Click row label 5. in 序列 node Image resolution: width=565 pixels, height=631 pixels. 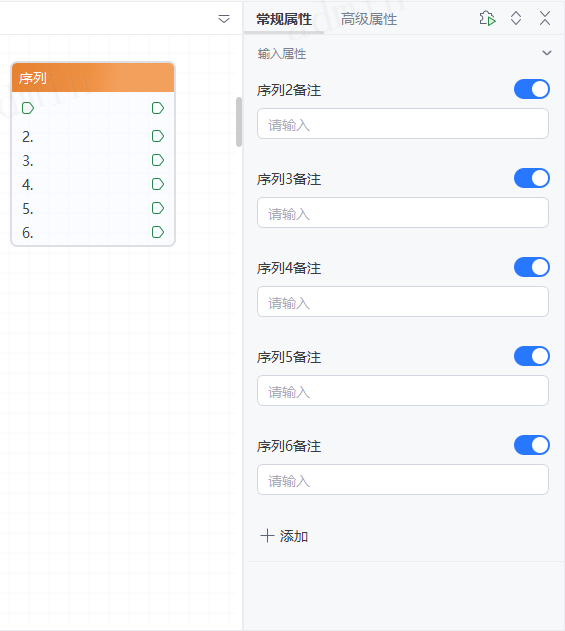(28, 209)
